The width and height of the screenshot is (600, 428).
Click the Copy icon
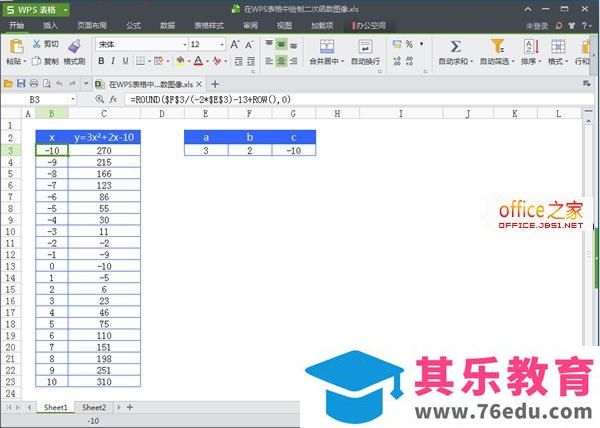point(36,61)
